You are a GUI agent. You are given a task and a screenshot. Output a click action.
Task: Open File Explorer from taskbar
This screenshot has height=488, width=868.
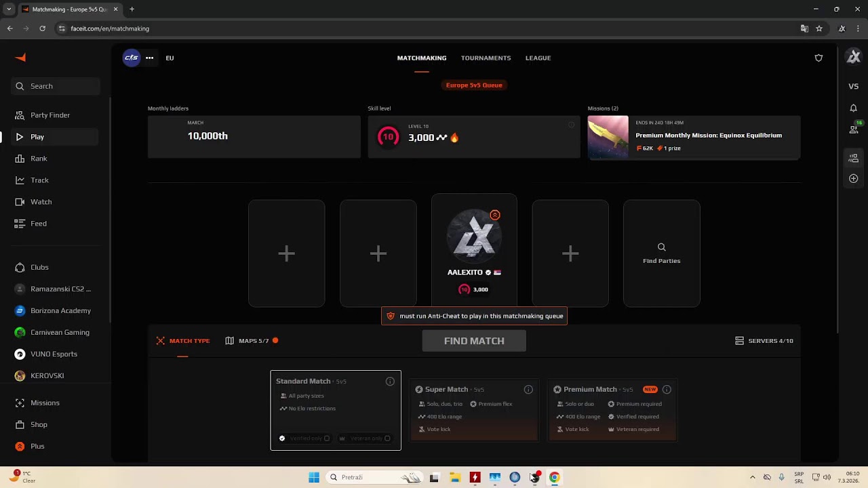pos(455,477)
